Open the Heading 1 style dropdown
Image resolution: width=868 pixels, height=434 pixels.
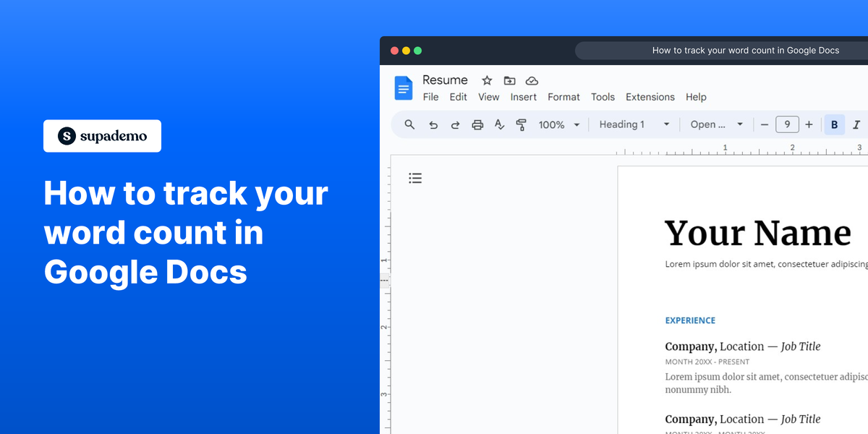tap(634, 124)
